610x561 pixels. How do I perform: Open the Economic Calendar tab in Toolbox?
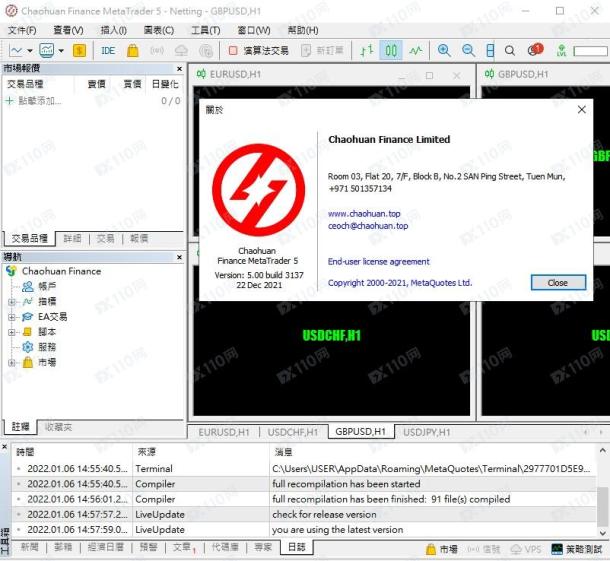105,548
